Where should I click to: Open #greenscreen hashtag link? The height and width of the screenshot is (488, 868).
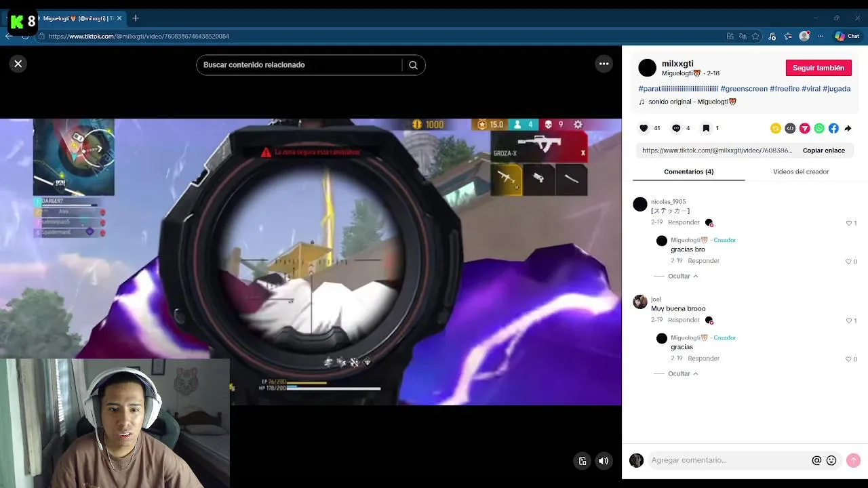click(744, 89)
